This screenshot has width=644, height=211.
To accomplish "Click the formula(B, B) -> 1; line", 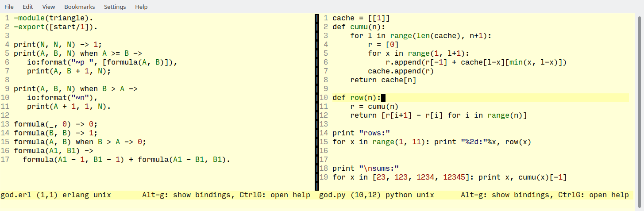I will (x=56, y=133).
